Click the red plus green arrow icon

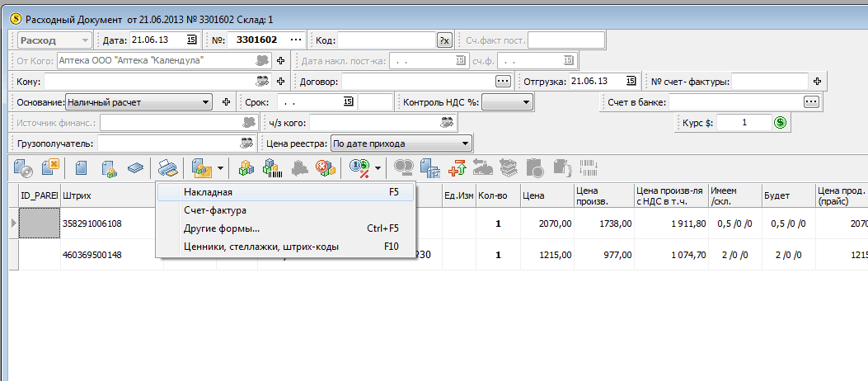[x=458, y=167]
